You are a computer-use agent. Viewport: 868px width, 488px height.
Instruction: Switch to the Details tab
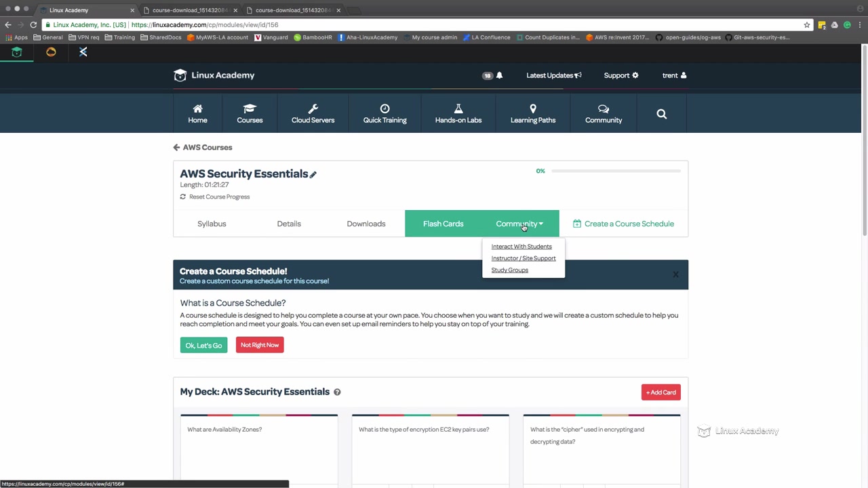pos(289,224)
